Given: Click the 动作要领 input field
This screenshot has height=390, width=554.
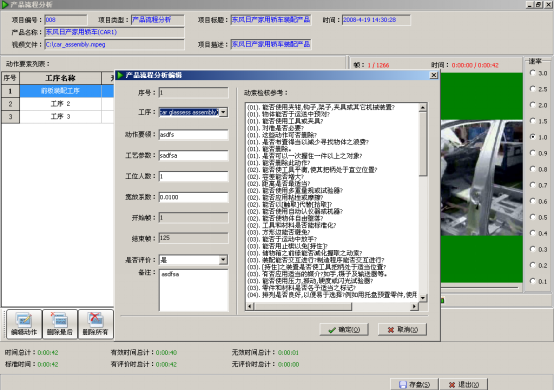Looking at the screenshot, I should tap(194, 135).
